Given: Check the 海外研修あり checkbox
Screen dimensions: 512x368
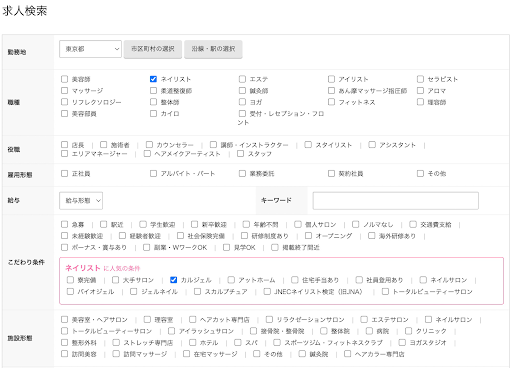Looking at the screenshot, I should point(371,236).
